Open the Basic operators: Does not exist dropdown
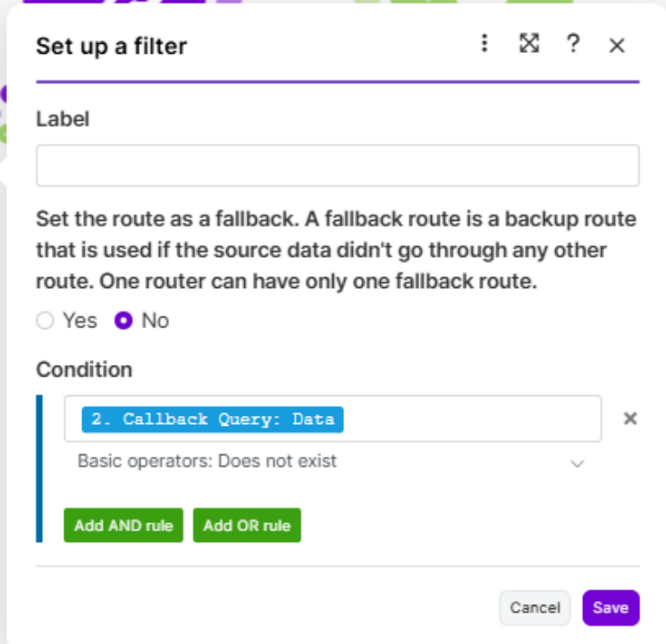The image size is (666, 644). point(322,462)
